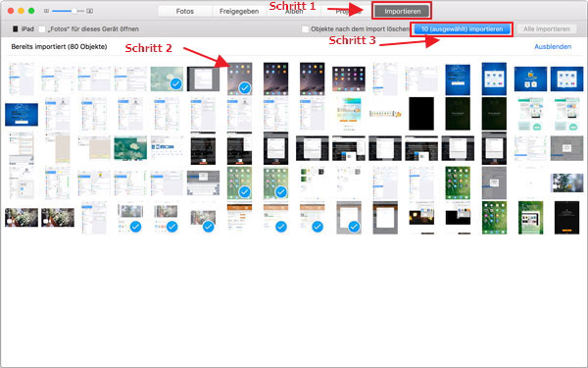
Task: Select the blue screen with yellow folder thumbnail
Action: 530,79
